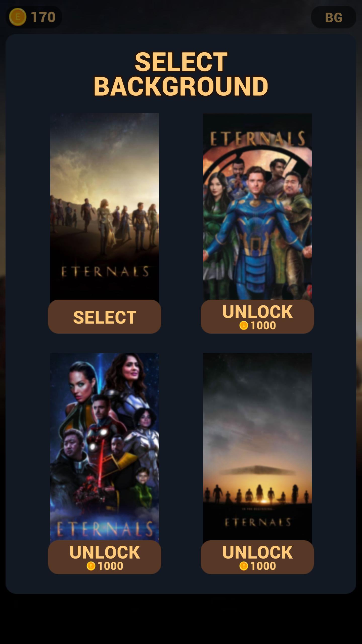Unlock the sunset silhouette background
This screenshot has height=644, width=362.
click(257, 557)
